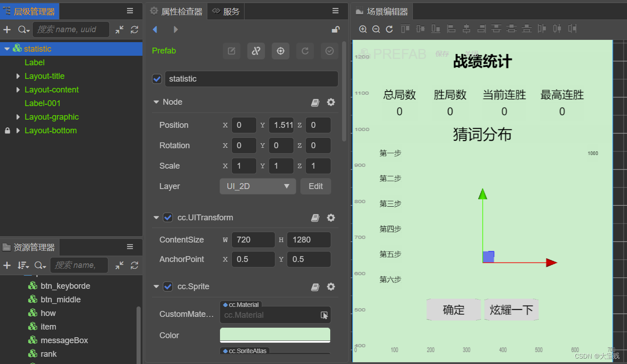Click the unlink prefab icon

tap(256, 51)
